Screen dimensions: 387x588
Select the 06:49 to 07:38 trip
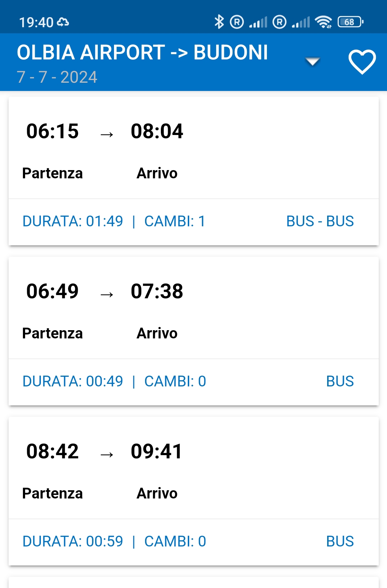(x=193, y=308)
